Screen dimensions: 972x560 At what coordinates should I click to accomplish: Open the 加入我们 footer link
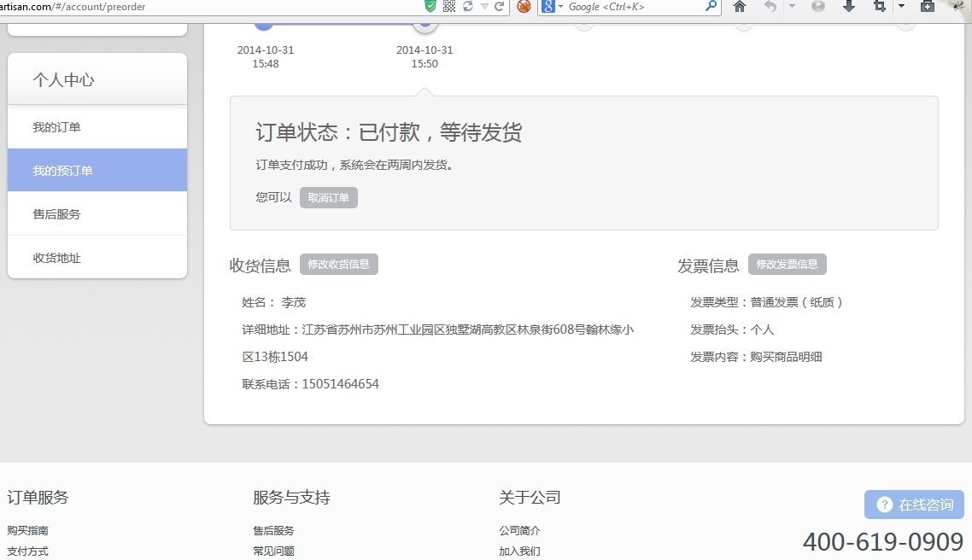[x=519, y=551]
